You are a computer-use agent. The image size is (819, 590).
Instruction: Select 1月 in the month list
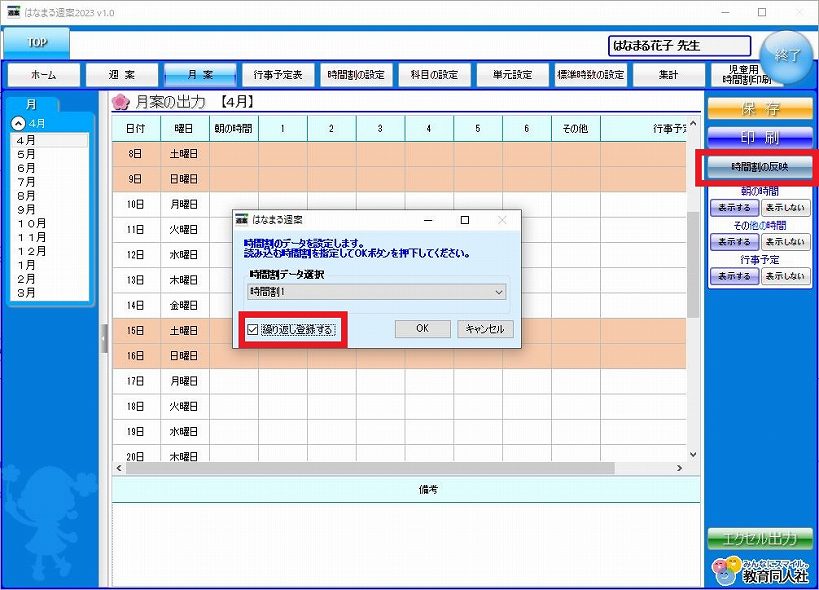coord(50,265)
